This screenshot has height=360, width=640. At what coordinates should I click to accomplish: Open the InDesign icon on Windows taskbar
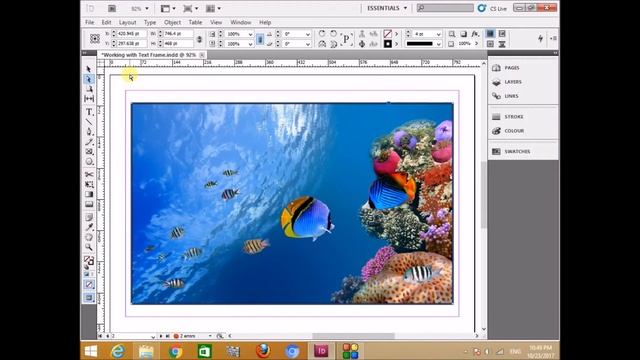point(321,351)
